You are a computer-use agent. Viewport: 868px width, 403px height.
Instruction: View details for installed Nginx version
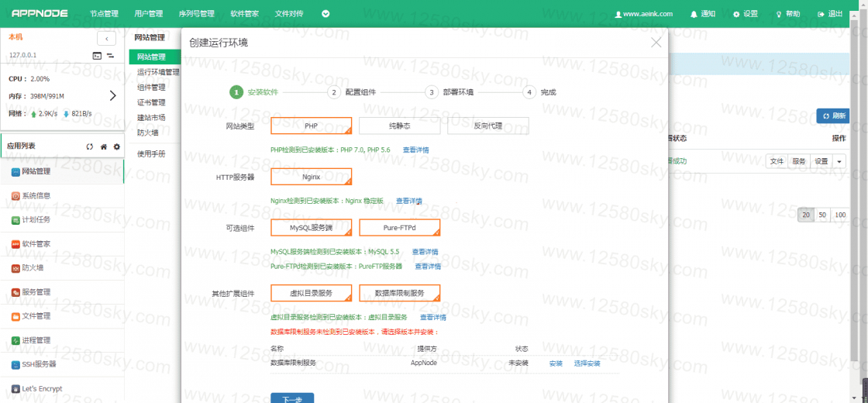pos(409,201)
